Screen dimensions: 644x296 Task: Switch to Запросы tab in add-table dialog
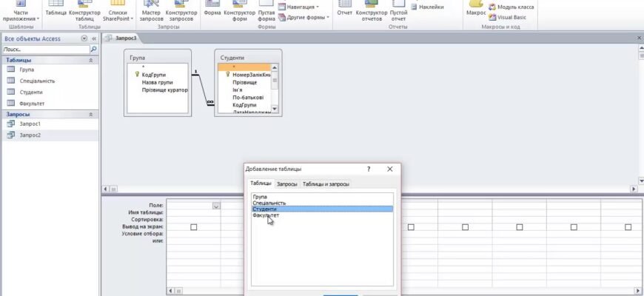click(x=286, y=184)
